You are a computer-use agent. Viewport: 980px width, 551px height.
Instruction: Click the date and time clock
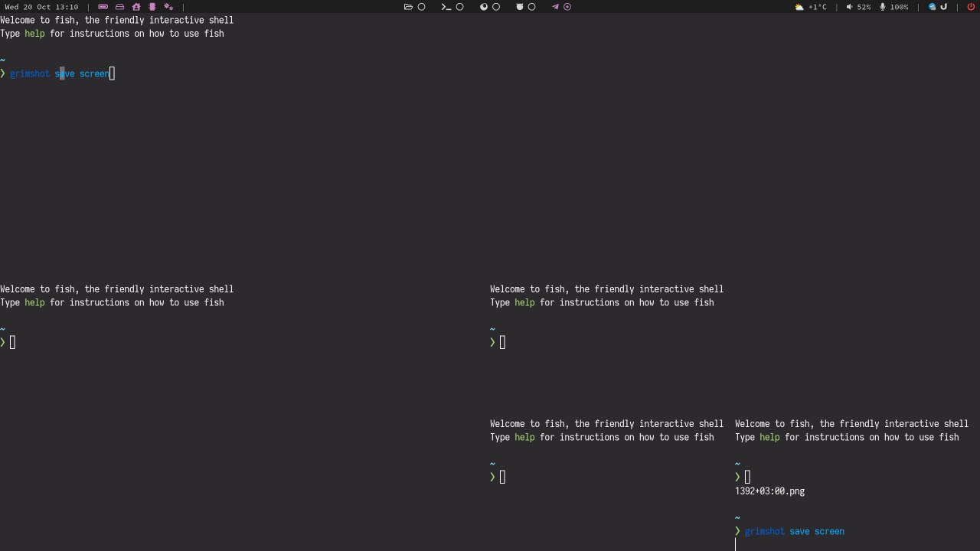tap(41, 7)
